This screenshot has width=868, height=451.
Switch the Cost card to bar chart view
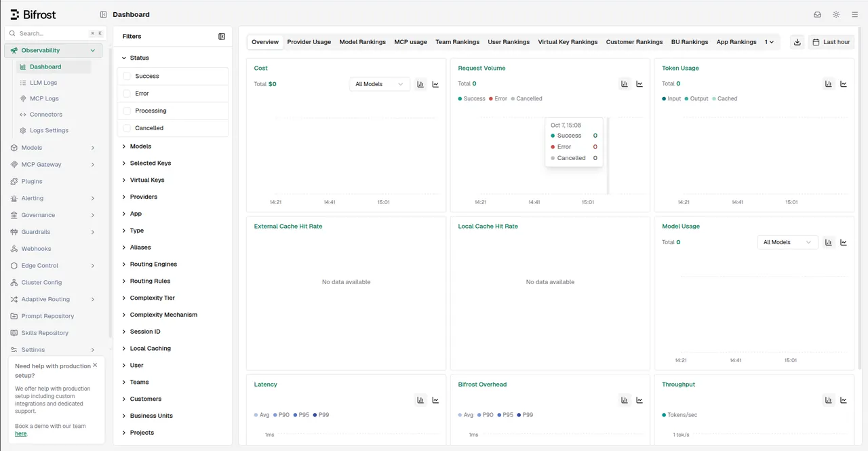pyautogui.click(x=420, y=84)
